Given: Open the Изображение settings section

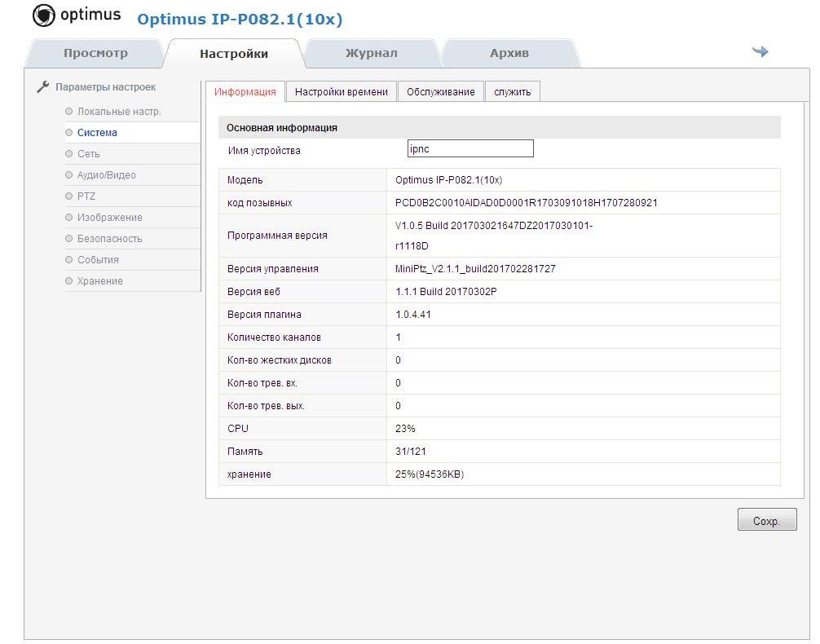Looking at the screenshot, I should pos(109,218).
